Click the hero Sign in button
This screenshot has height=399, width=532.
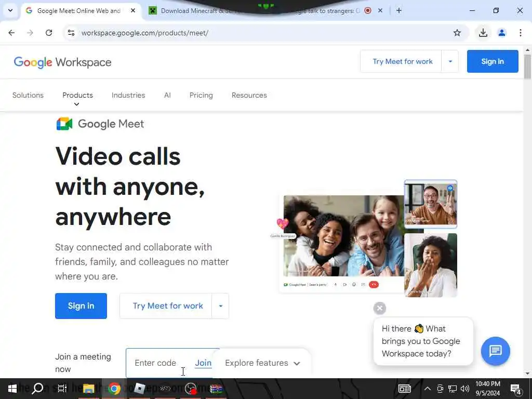pyautogui.click(x=81, y=305)
